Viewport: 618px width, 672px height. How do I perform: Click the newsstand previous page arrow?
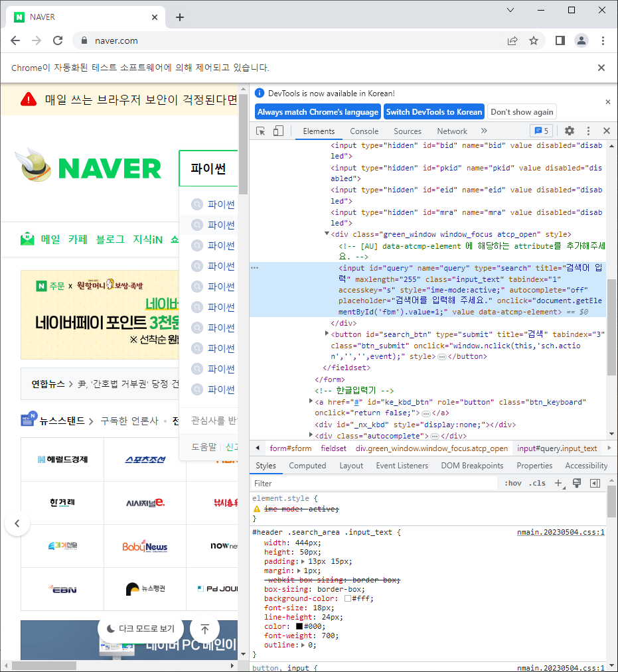[17, 523]
